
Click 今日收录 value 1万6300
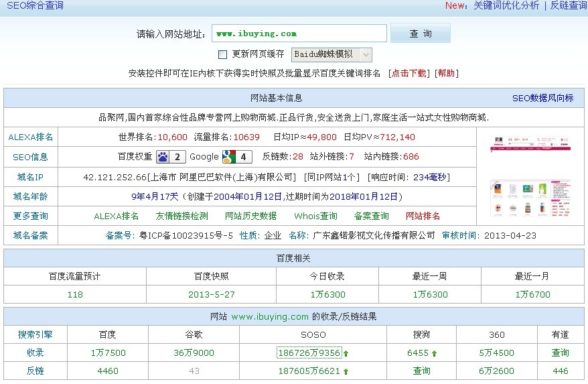click(327, 295)
